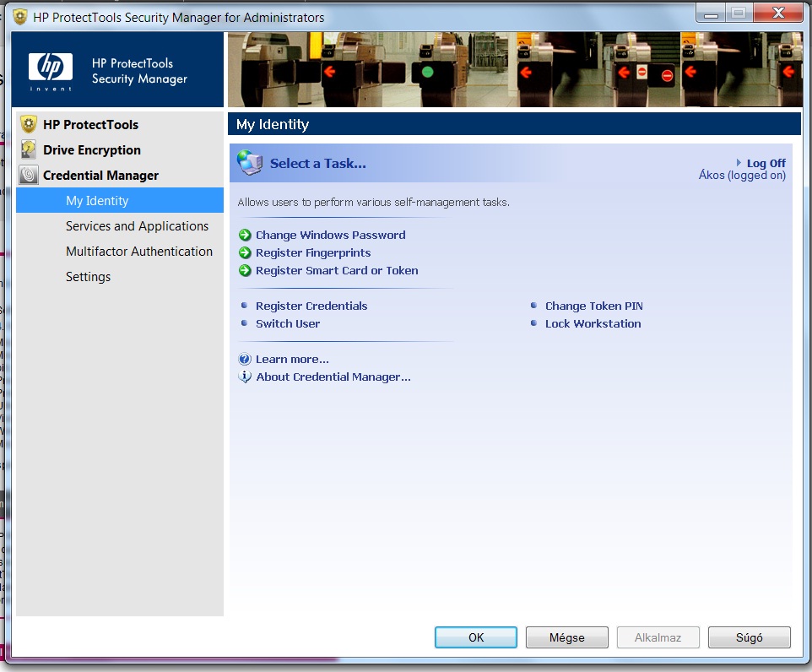This screenshot has width=812, height=672.
Task: Click the title bar shield icon
Action: pyautogui.click(x=20, y=17)
